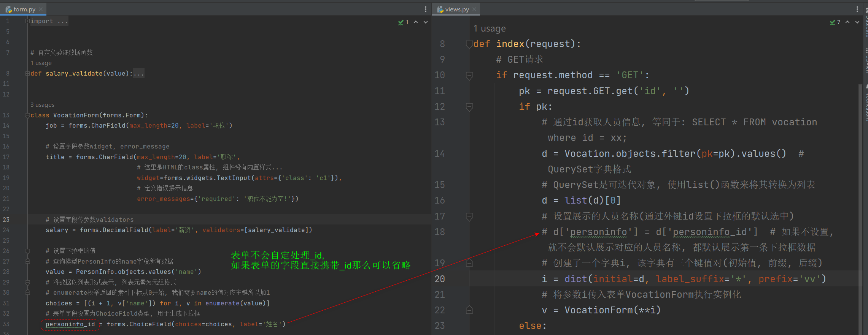Open the views.py tab options menu
The height and width of the screenshot is (335, 868).
click(x=857, y=9)
